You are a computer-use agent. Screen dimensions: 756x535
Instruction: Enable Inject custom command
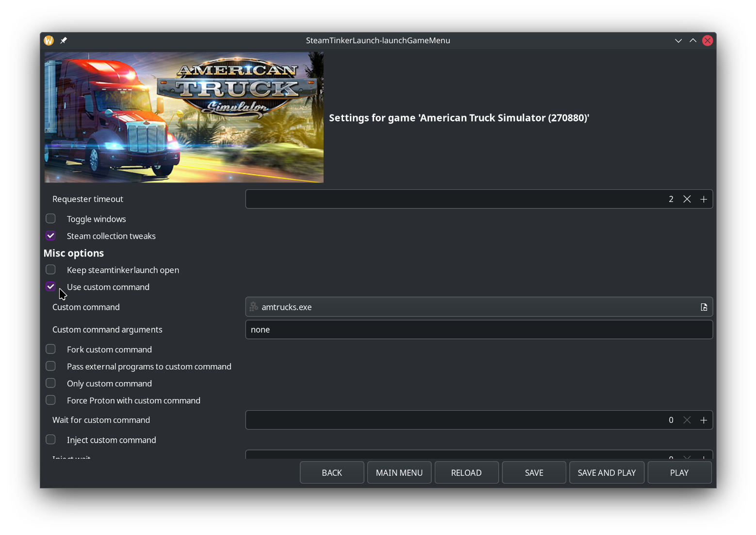50,439
